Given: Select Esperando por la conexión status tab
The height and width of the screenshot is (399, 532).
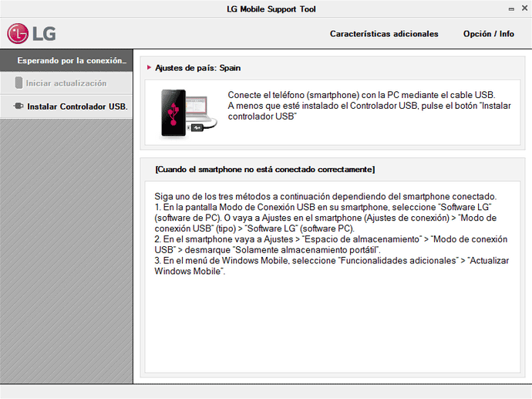Looking at the screenshot, I should tap(66, 60).
